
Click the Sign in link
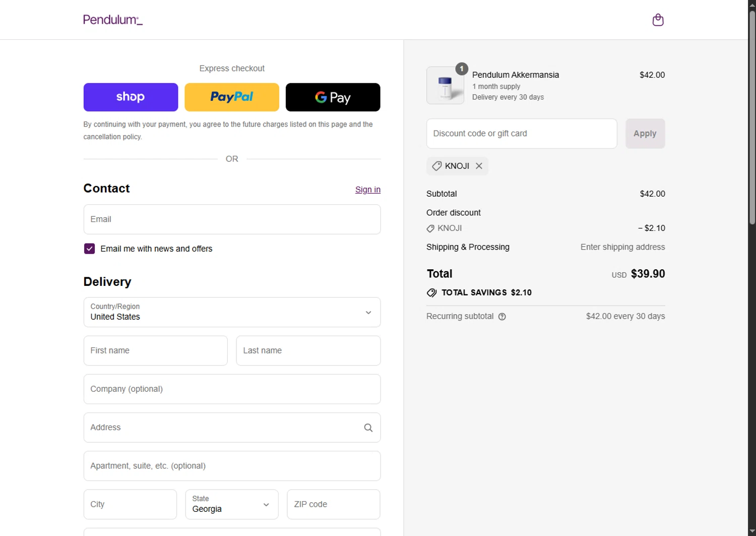click(367, 190)
